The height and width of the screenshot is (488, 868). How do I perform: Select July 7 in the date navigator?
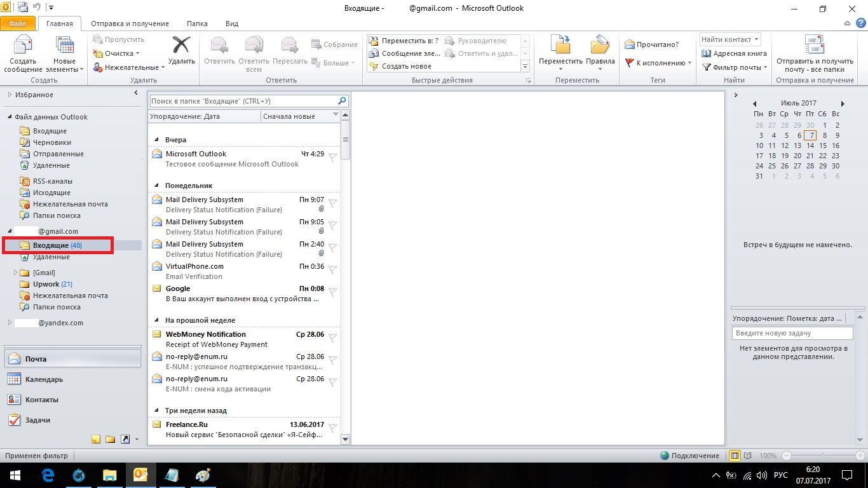[x=810, y=135]
